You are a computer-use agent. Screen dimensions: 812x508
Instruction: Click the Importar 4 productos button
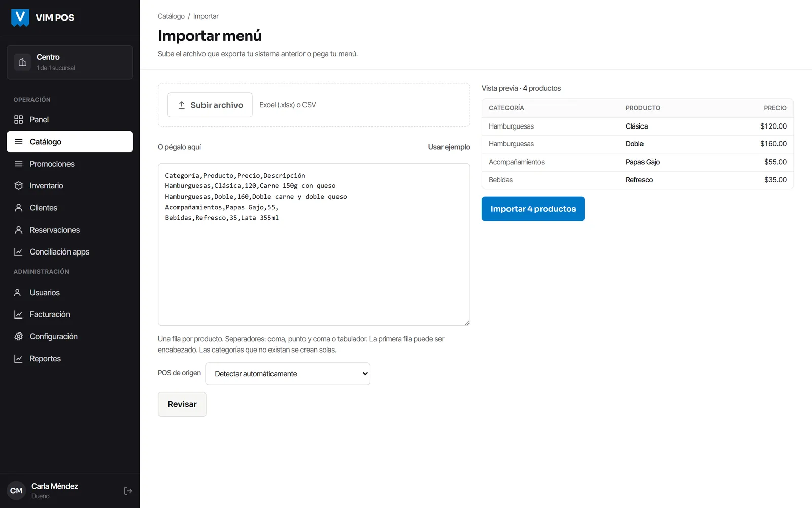533,209
